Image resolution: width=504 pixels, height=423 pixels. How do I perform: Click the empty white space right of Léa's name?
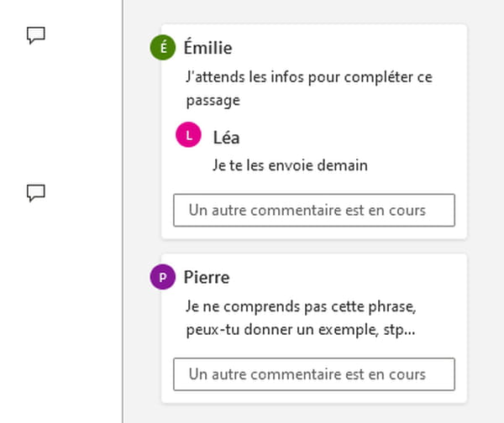[x=353, y=137]
